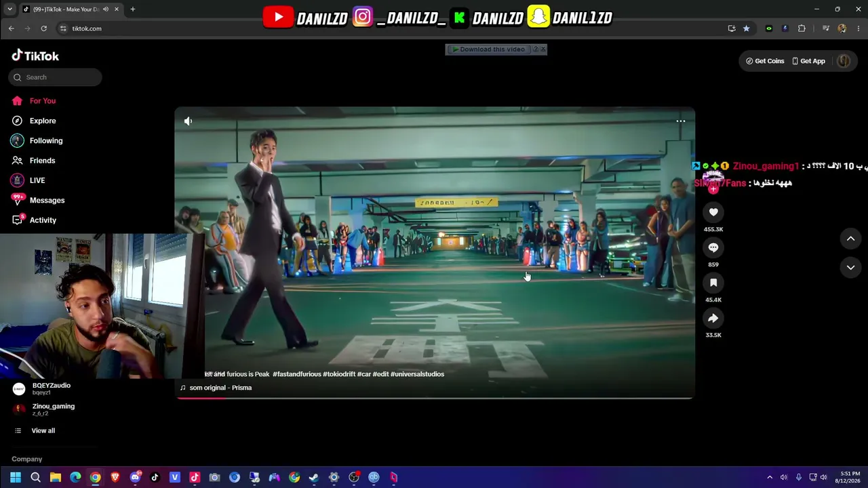Image resolution: width=868 pixels, height=488 pixels.
Task: Open File Explorer from the taskbar
Action: pyautogui.click(x=56, y=477)
